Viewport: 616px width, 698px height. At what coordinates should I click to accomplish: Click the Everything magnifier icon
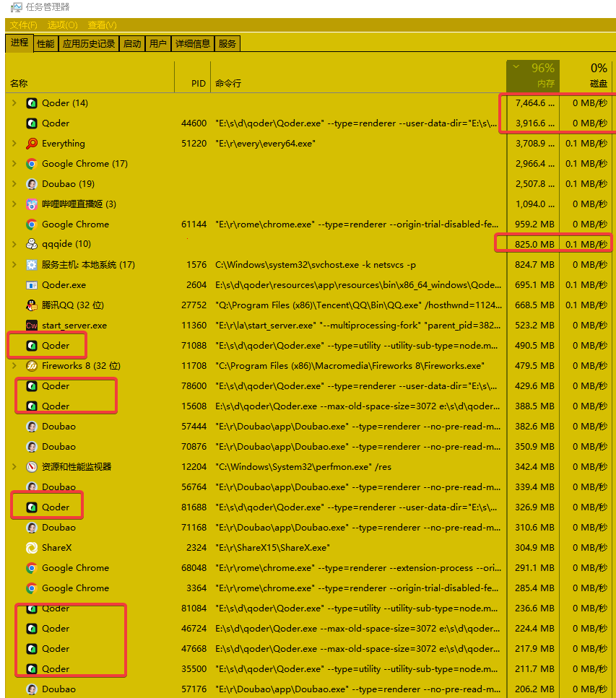point(32,144)
